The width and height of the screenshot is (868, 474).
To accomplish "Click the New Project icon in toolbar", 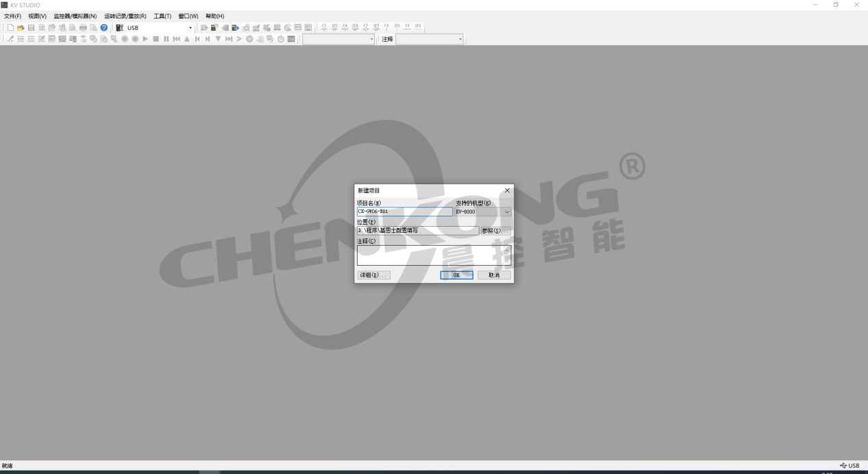I will [10, 28].
